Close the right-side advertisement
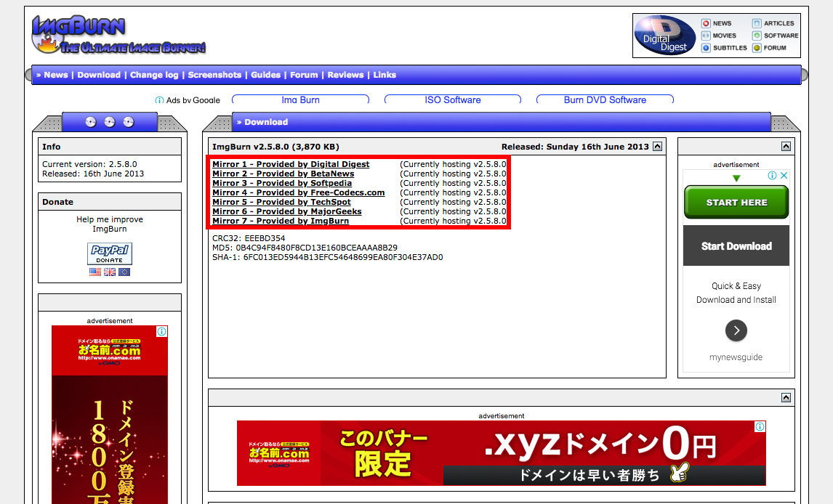The width and height of the screenshot is (833, 504). coord(784,176)
